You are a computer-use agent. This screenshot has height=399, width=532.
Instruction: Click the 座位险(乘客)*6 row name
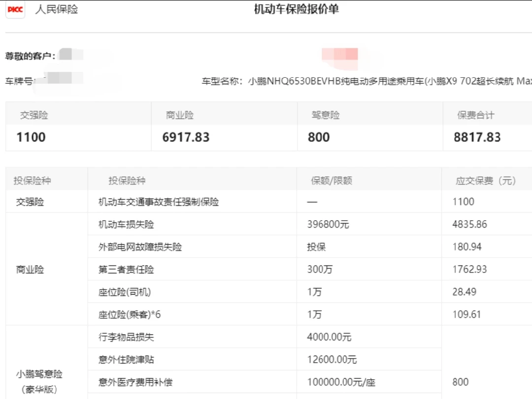click(x=130, y=314)
